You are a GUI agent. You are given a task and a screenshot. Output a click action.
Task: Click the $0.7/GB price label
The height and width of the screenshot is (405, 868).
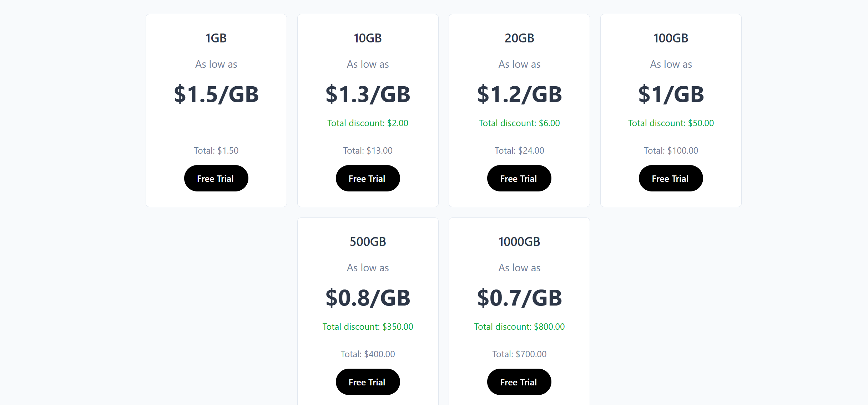tap(519, 298)
